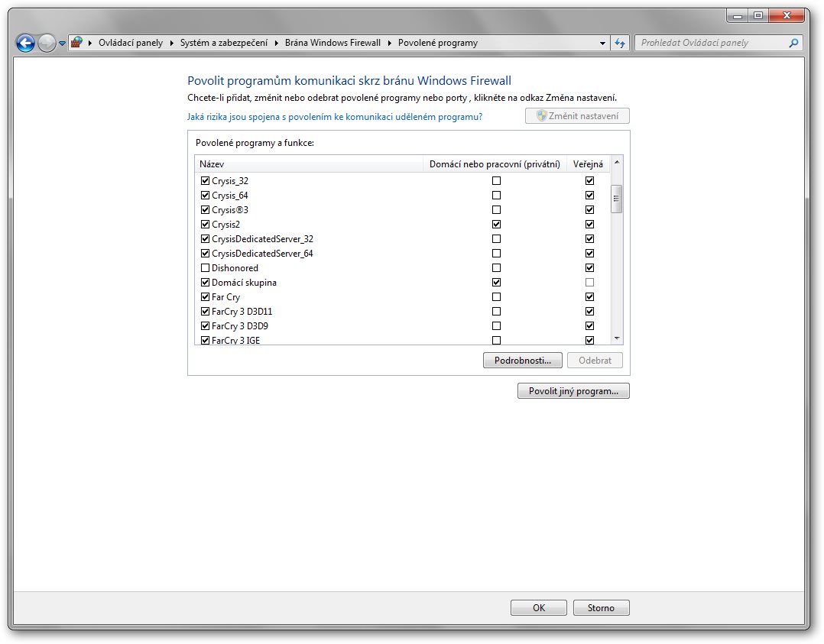The height and width of the screenshot is (644, 824).
Task: Expand the arrow after Ovládací panely breadcrumb
Action: [170, 43]
